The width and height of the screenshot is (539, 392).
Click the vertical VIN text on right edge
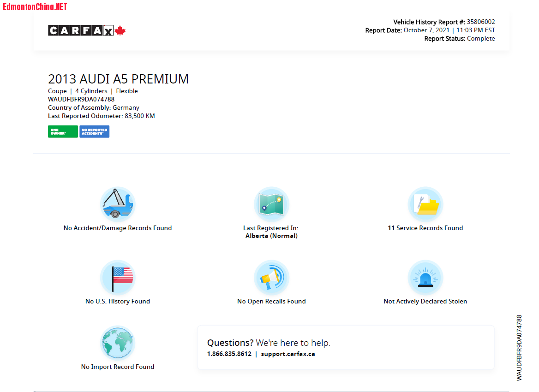pos(519,348)
